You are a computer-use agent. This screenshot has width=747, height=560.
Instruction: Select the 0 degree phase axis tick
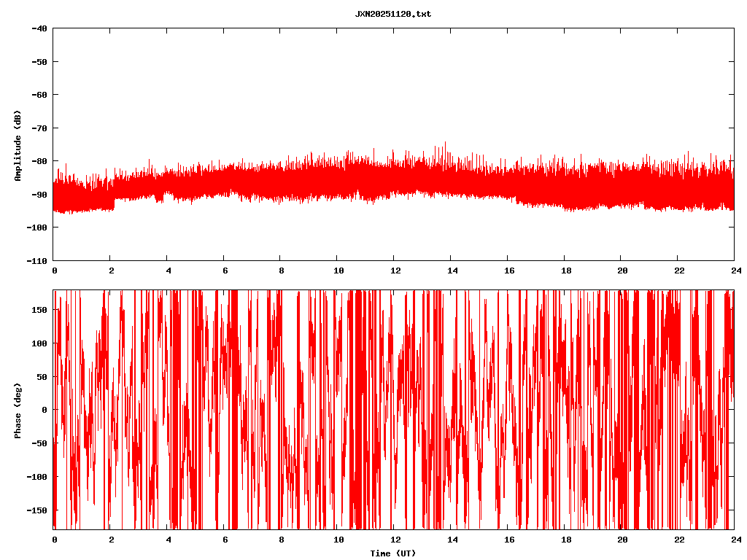[45, 410]
